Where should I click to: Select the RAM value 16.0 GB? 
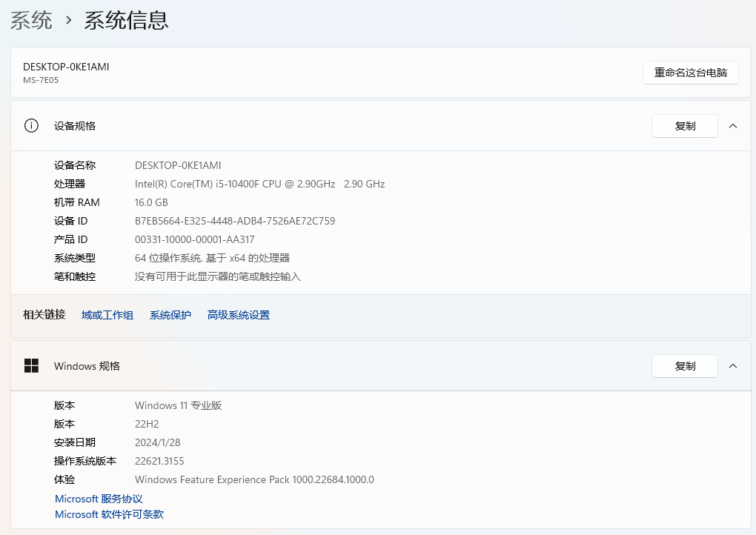151,202
